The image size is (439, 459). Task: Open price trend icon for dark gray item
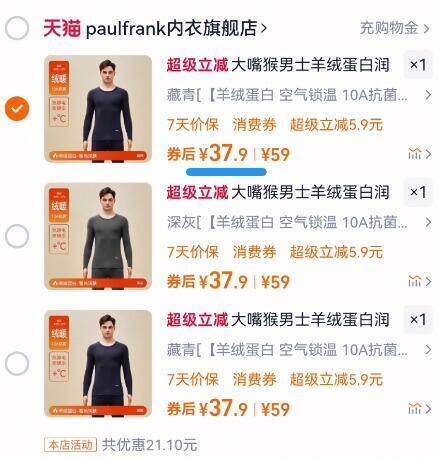(x=420, y=281)
